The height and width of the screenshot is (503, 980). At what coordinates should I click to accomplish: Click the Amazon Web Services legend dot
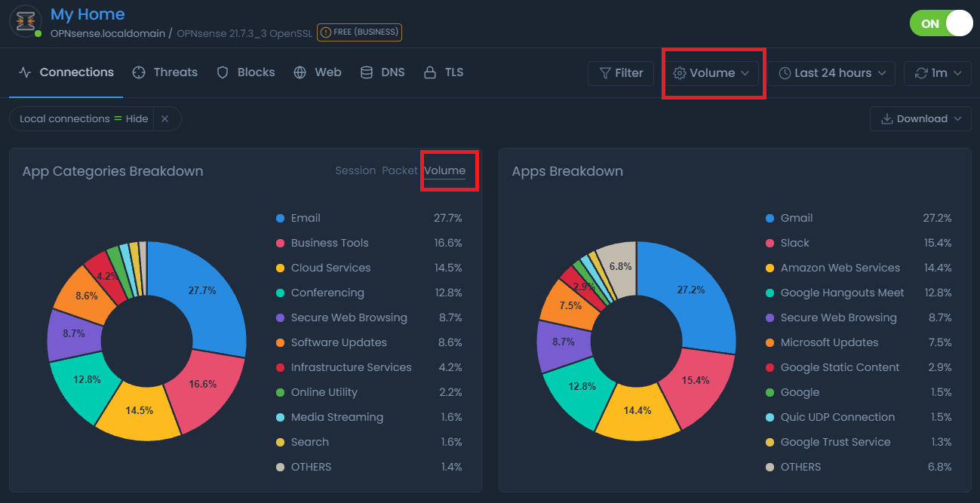pyautogui.click(x=770, y=268)
